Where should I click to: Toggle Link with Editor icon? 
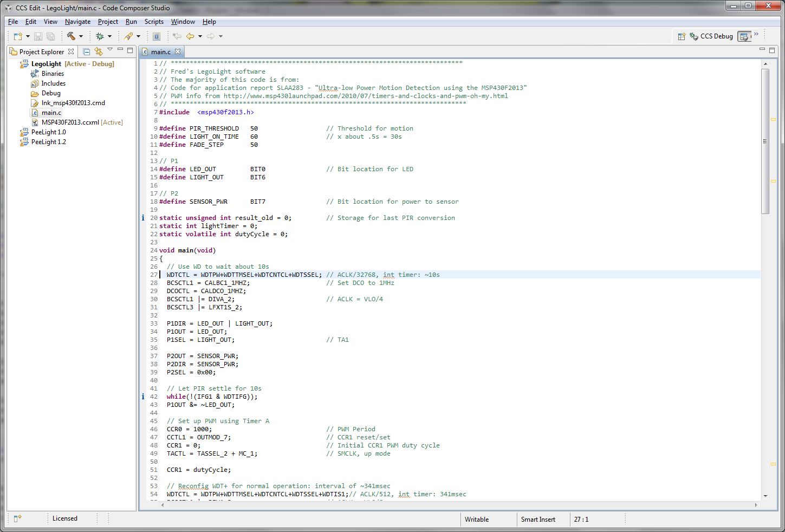pyautogui.click(x=99, y=51)
